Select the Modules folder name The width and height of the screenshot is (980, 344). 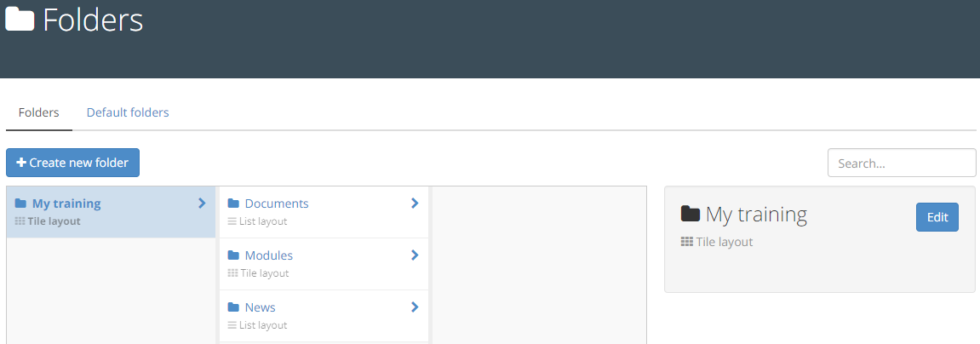[269, 255]
